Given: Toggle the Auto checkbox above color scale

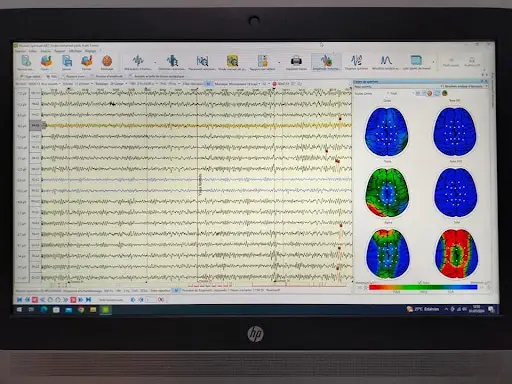Looking at the screenshot, I should [419, 282].
